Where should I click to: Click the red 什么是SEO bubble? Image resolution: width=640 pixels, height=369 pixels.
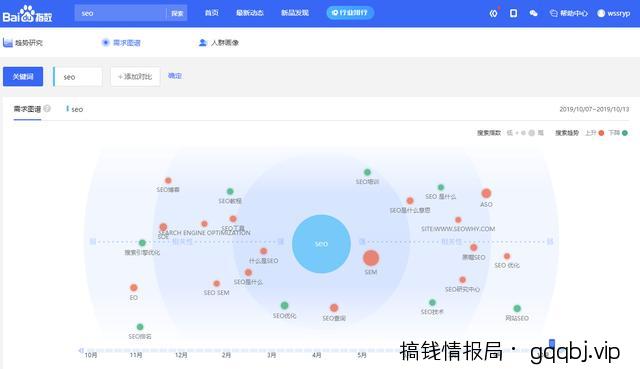[x=264, y=251]
